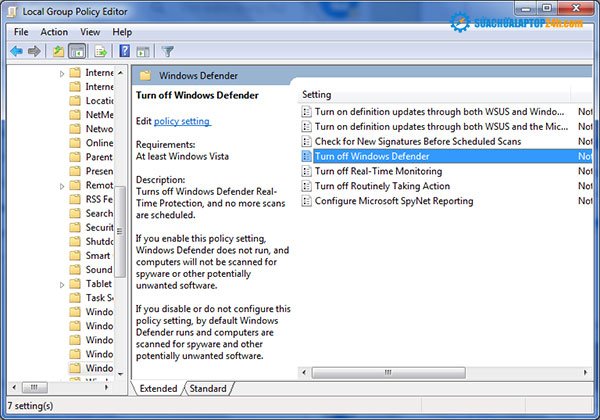Click policy icon beside Turn off Routinely Taking Action
Viewport: 600px width, 420px height.
click(x=307, y=186)
